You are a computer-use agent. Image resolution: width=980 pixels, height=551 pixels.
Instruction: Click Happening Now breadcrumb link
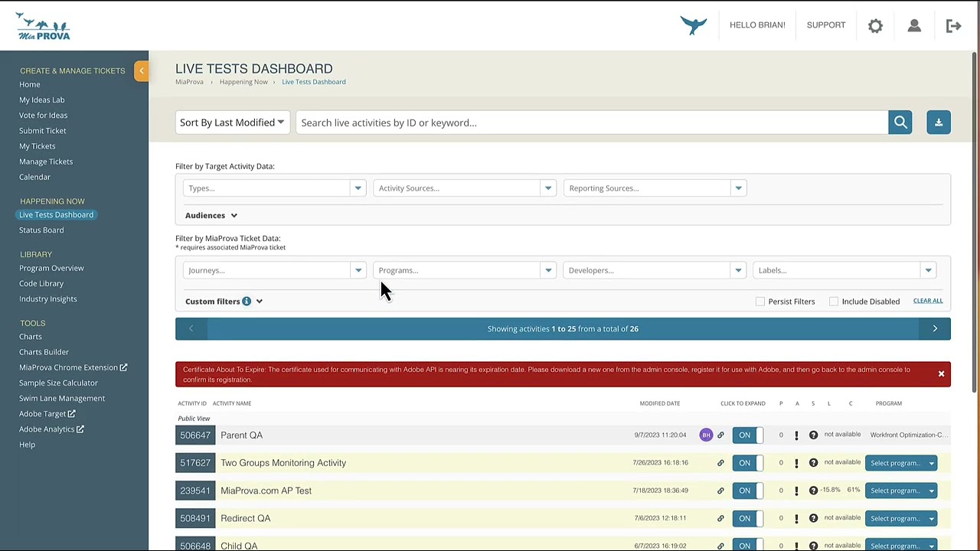point(243,82)
